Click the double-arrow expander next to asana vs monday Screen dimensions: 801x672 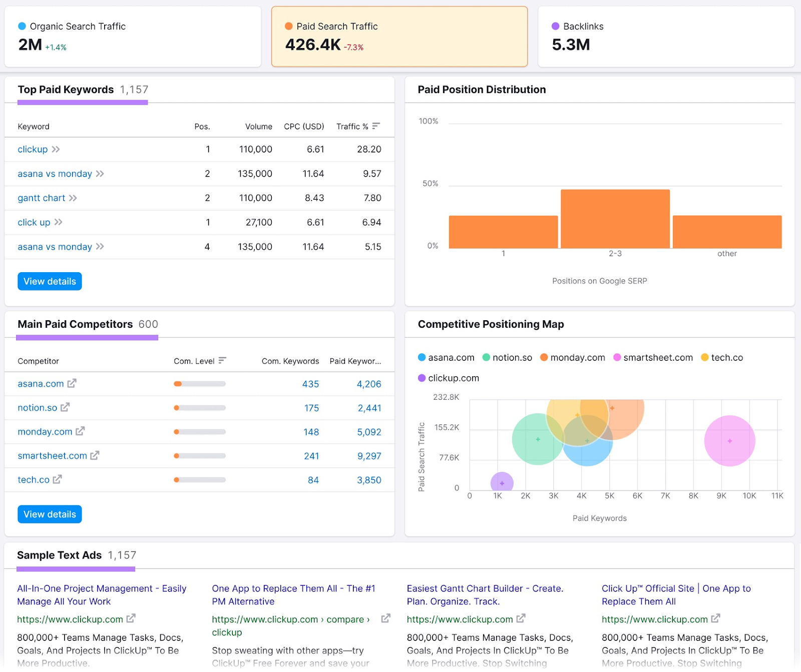point(101,174)
